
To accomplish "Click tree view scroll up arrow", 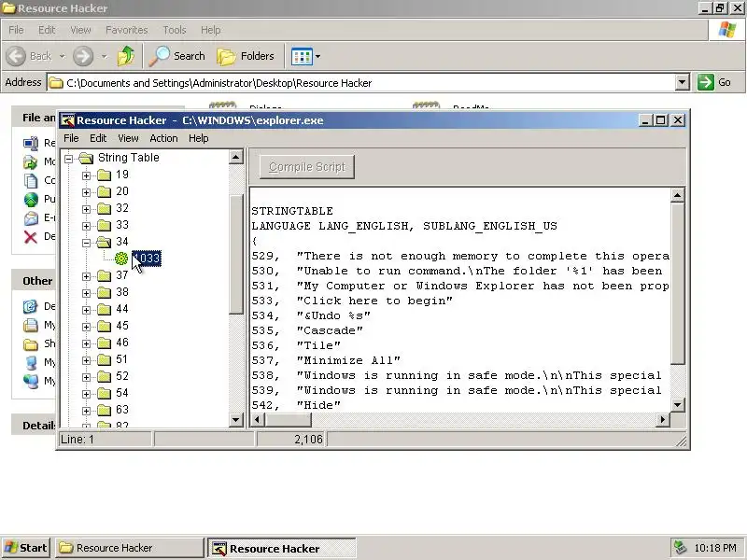I will [236, 157].
